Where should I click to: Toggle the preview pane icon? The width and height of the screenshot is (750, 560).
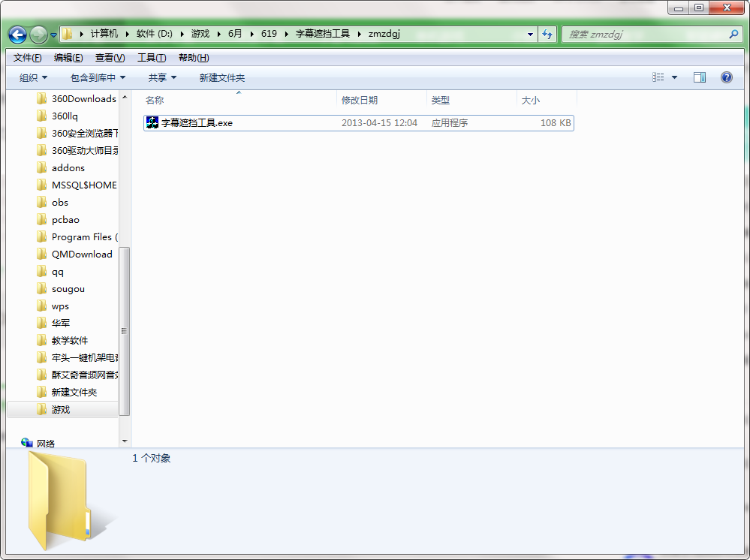pyautogui.click(x=699, y=77)
